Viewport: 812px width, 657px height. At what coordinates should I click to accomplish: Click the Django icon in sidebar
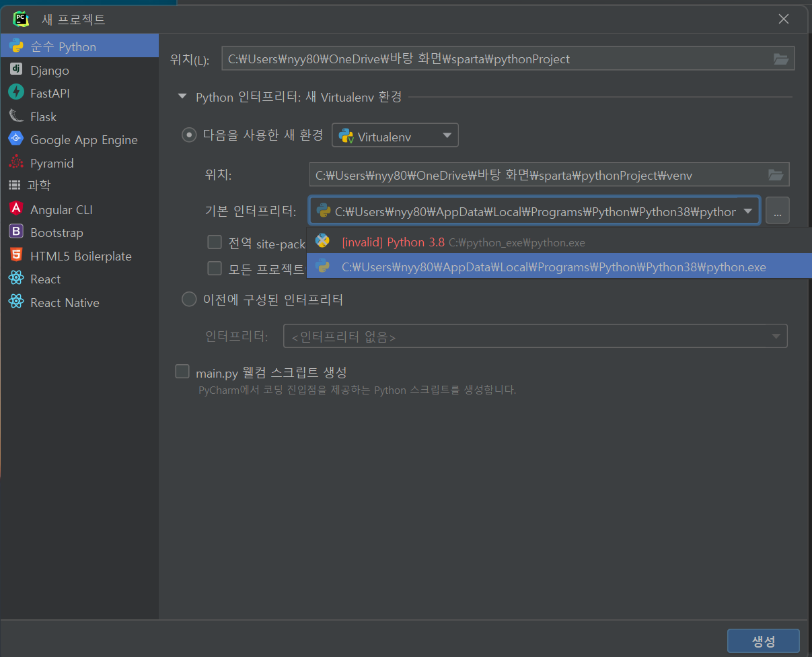tap(15, 69)
